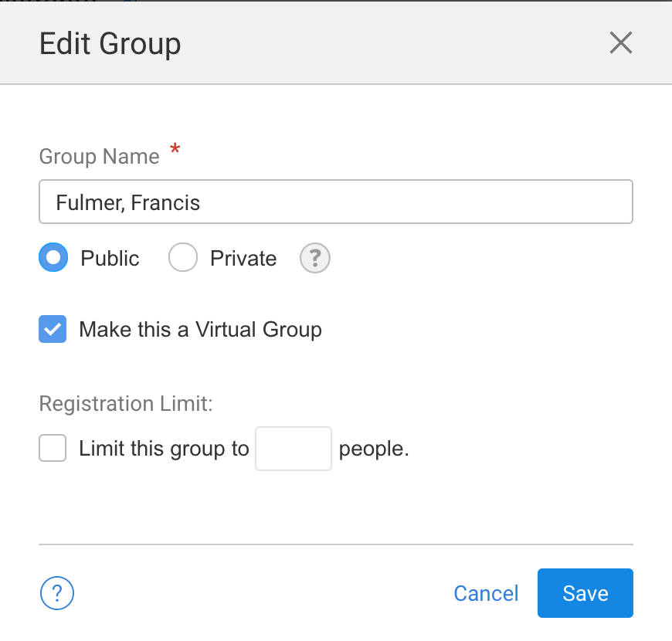Select the Private radio button
This screenshot has height=641, width=672.
coord(183,258)
